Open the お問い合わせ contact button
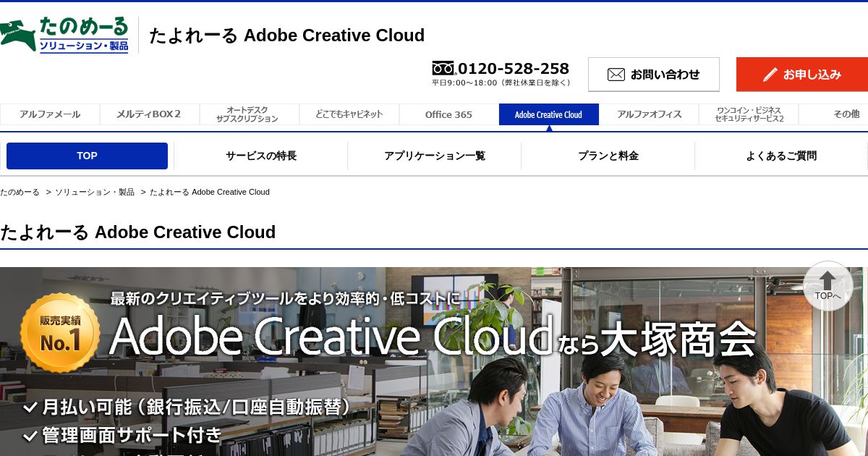The width and height of the screenshot is (868, 456). (x=654, y=75)
